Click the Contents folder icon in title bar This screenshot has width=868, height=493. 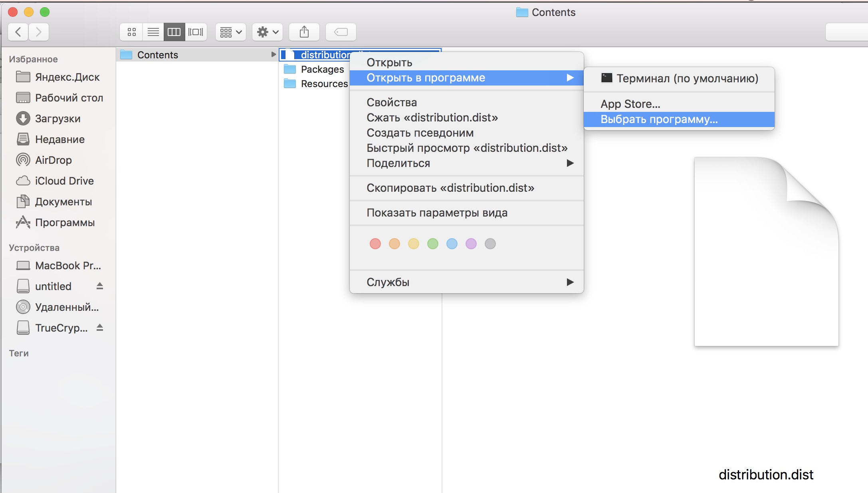coord(522,12)
